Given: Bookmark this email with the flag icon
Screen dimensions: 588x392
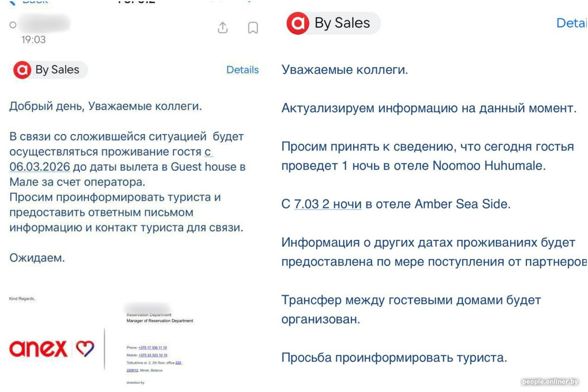Looking at the screenshot, I should pos(253,28).
